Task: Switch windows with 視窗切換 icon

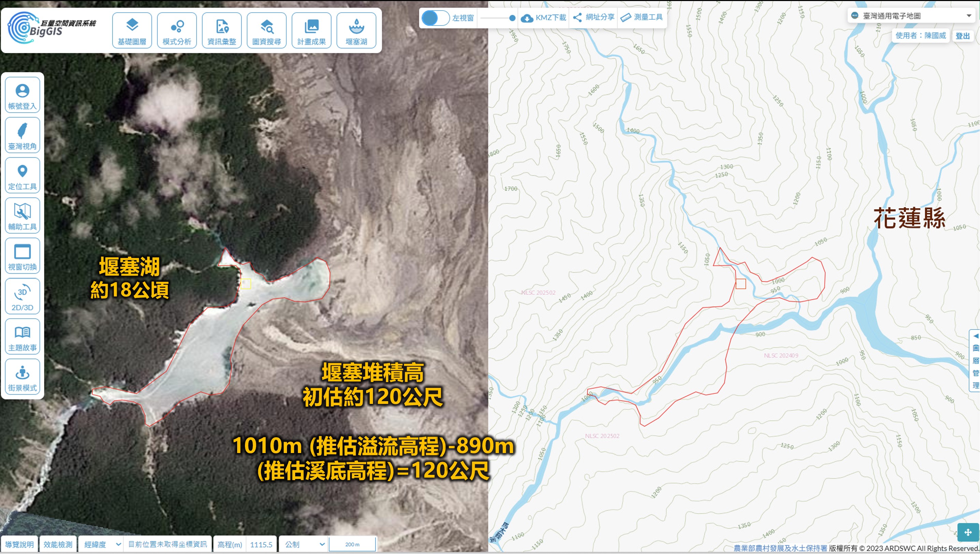Action: tap(23, 256)
